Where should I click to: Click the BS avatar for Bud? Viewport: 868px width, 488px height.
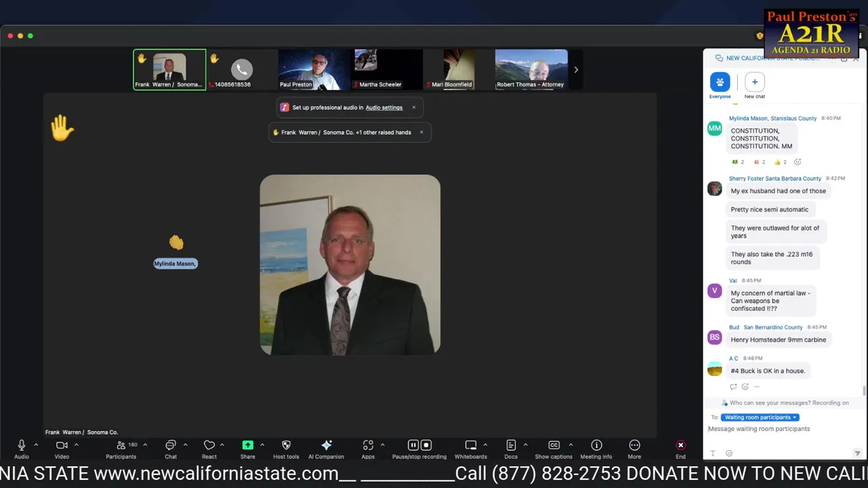715,337
